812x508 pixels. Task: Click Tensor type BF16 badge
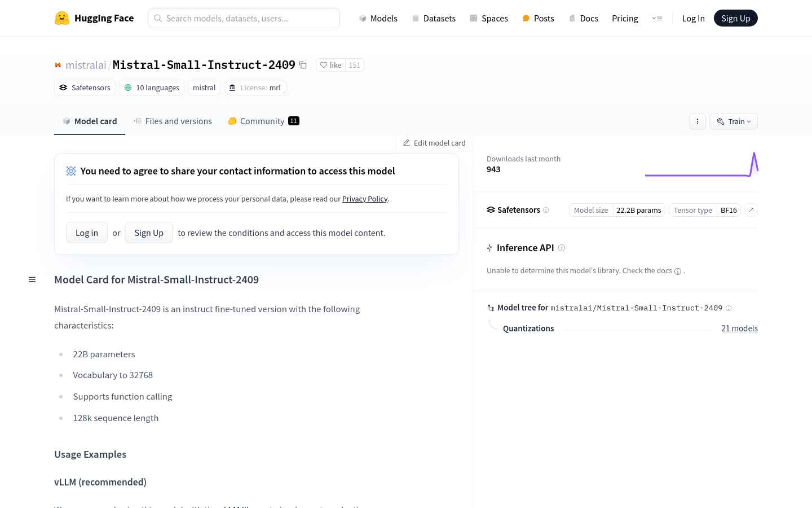(705, 210)
